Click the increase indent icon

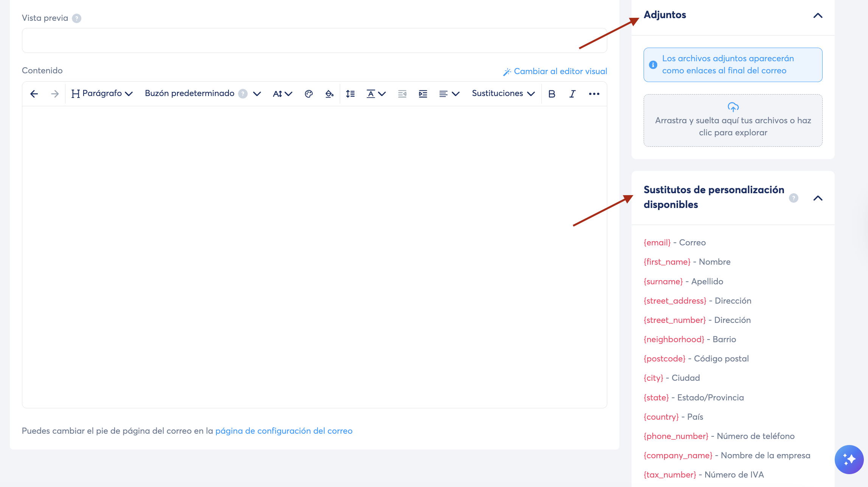click(423, 94)
